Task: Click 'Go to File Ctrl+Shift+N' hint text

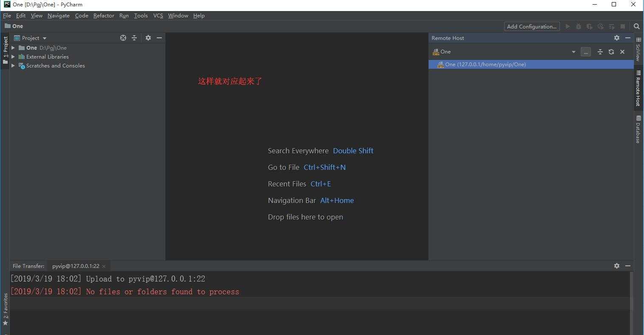Action: coord(307,167)
